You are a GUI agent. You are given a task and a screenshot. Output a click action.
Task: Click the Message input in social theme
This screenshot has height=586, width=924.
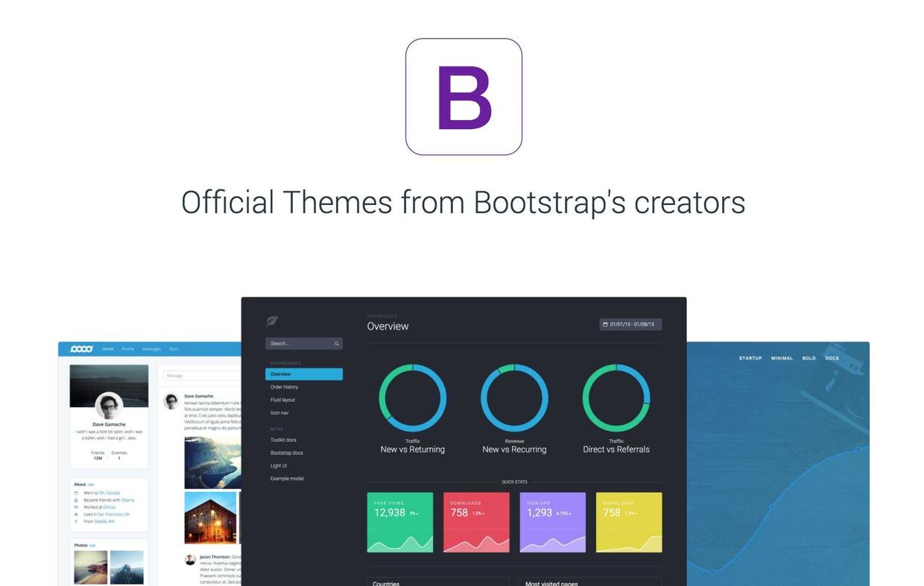tap(202, 376)
